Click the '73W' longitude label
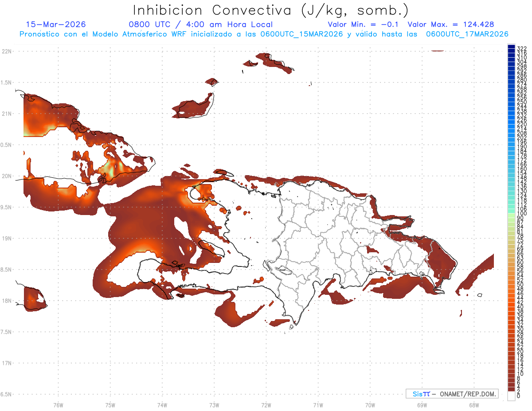 [x=214, y=404]
